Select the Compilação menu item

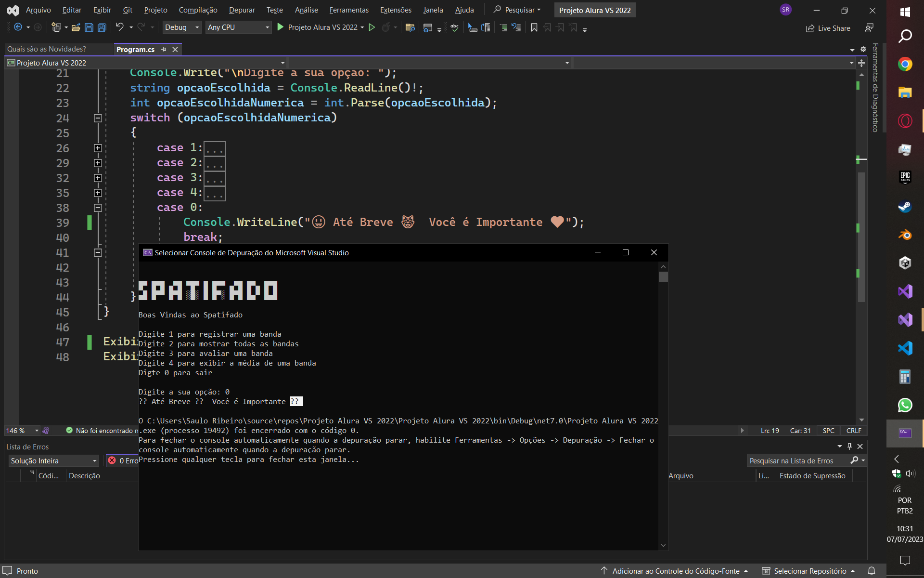(199, 10)
